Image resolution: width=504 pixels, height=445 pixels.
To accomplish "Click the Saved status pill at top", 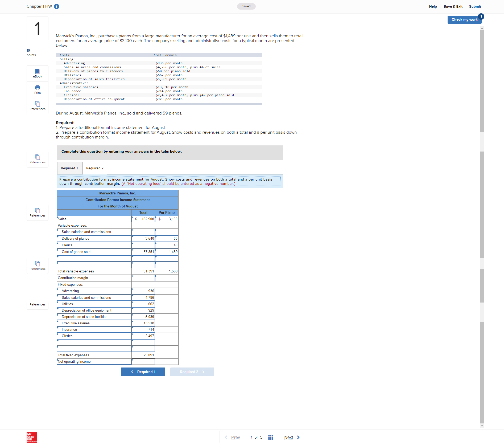I will [246, 6].
